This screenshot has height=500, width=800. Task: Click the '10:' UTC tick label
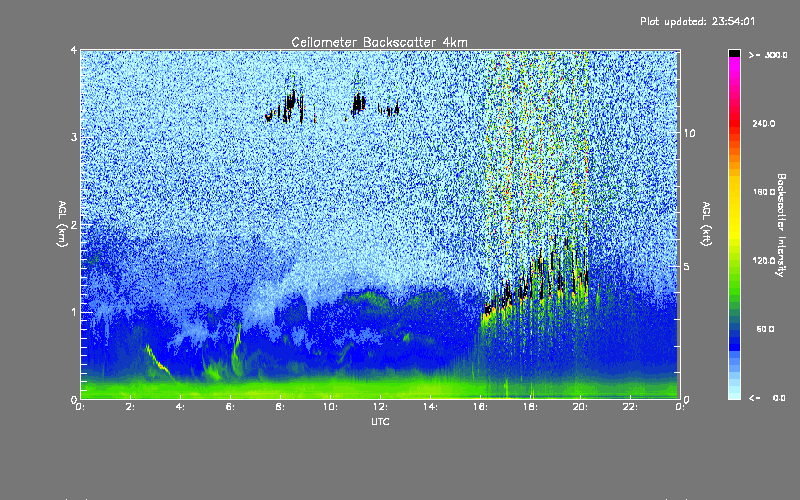330,407
